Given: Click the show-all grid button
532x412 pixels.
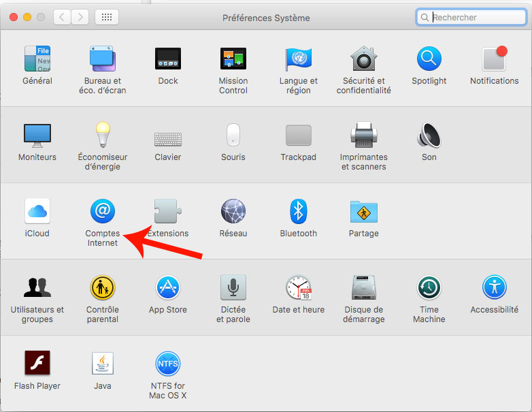Looking at the screenshot, I should 107,17.
